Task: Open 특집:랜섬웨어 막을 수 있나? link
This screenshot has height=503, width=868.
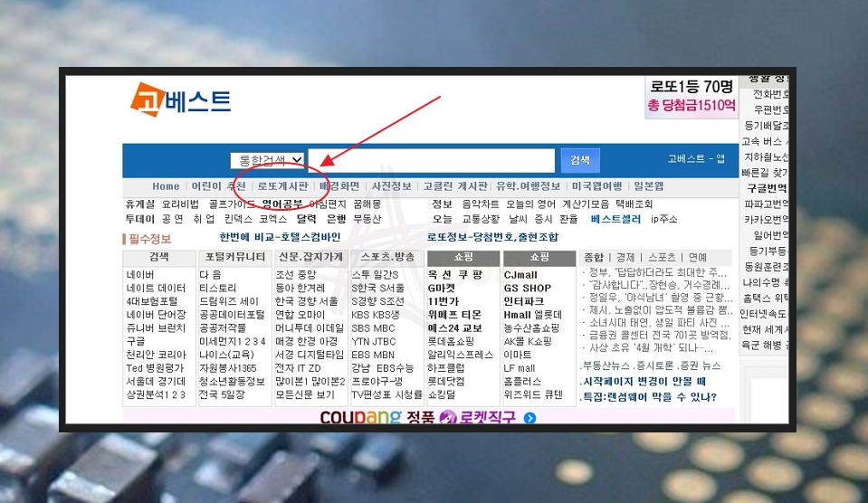Action: click(649, 397)
